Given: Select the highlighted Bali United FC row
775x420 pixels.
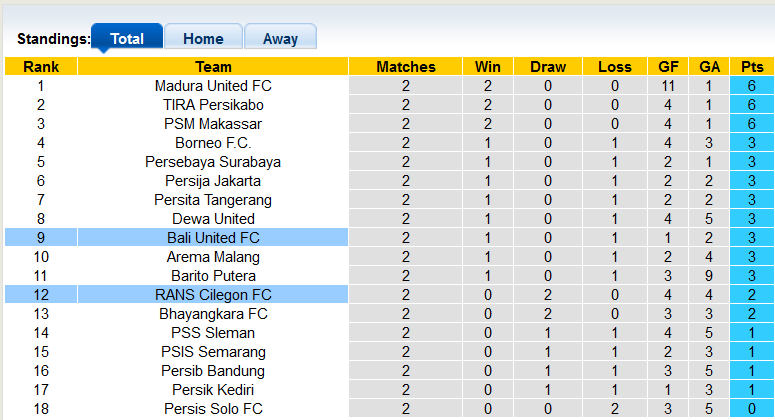Looking at the screenshot, I should click(213, 238).
